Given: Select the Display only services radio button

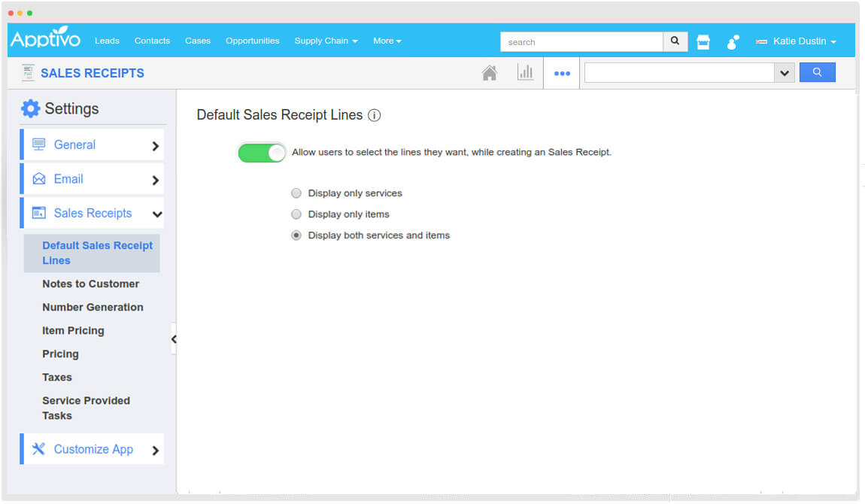Looking at the screenshot, I should 296,193.
